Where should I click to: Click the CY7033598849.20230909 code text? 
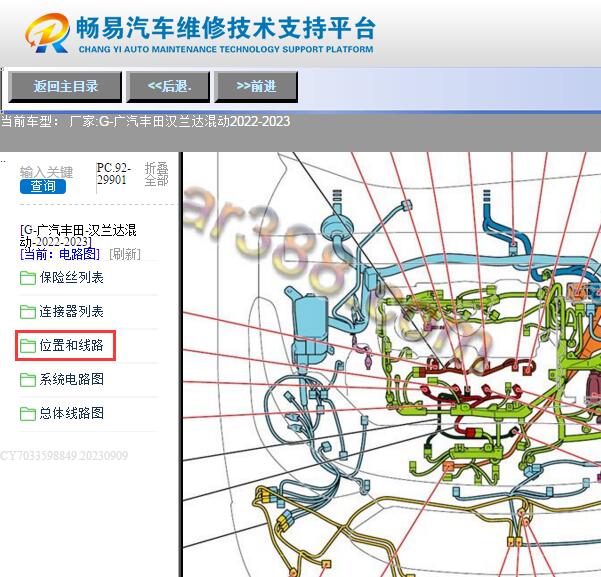[x=64, y=455]
